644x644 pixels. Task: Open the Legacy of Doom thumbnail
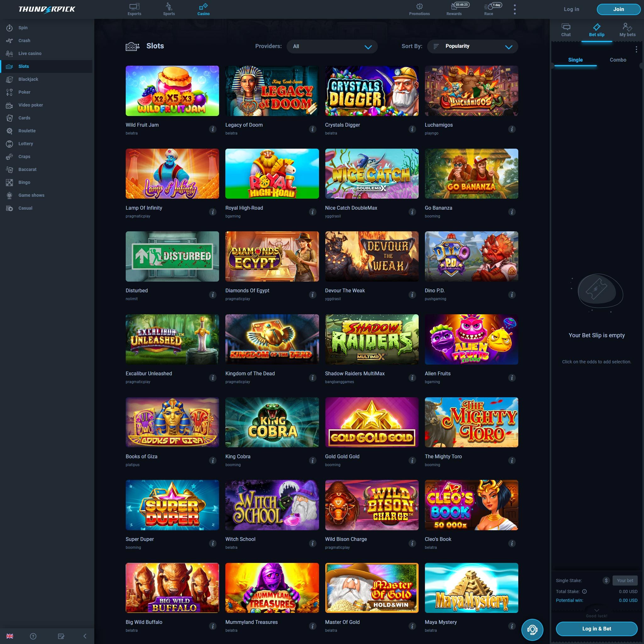[x=272, y=91]
